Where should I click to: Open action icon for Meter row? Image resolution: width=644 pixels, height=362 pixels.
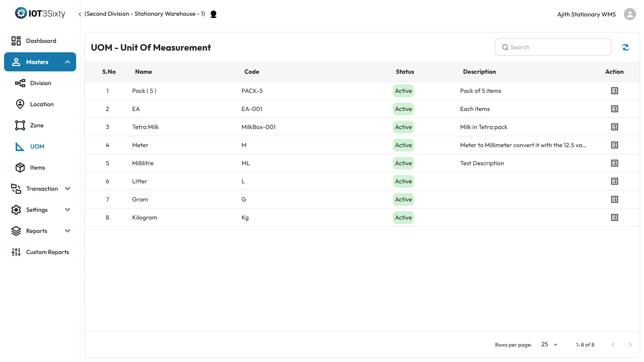(614, 145)
